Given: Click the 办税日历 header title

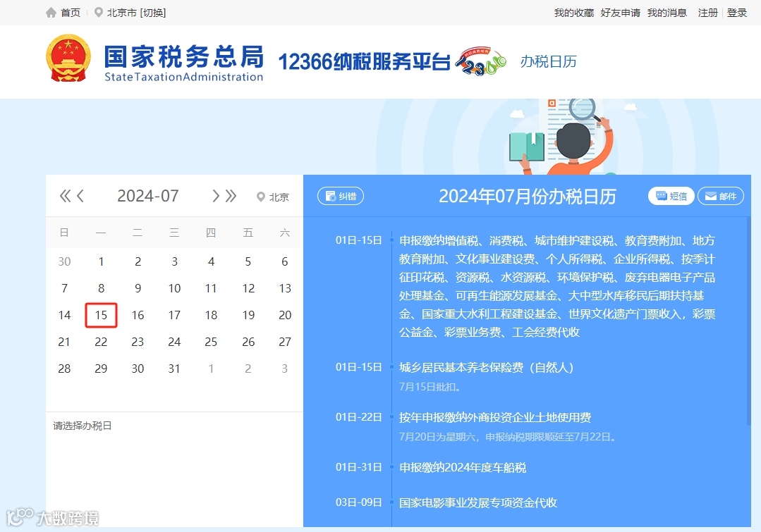Looking at the screenshot, I should coord(549,61).
